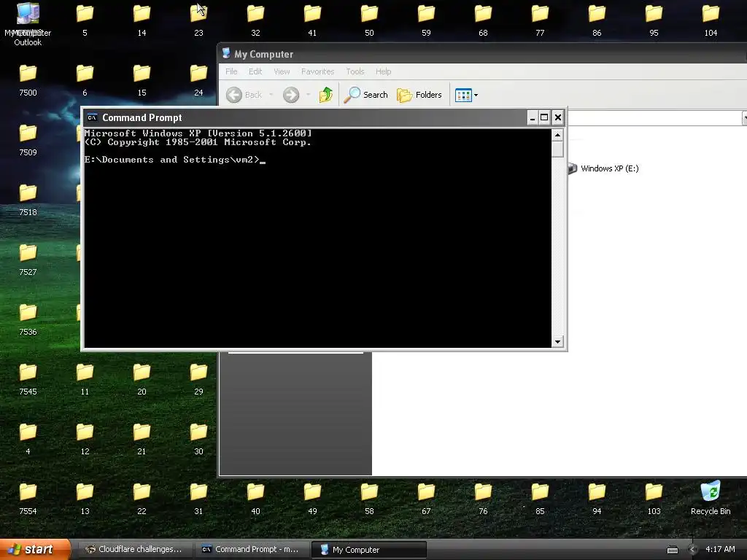
Task: Select desktop folder 85
Action: pyautogui.click(x=540, y=499)
